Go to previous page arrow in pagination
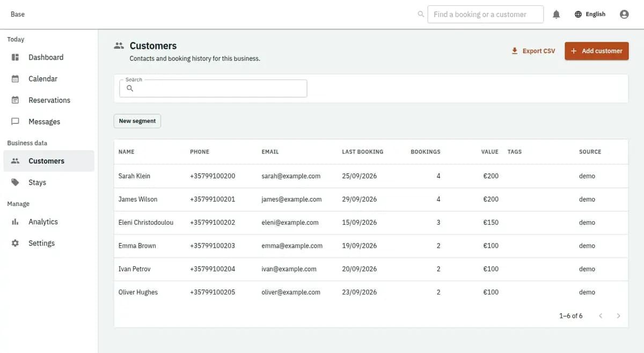This screenshot has width=644, height=353. pyautogui.click(x=601, y=316)
